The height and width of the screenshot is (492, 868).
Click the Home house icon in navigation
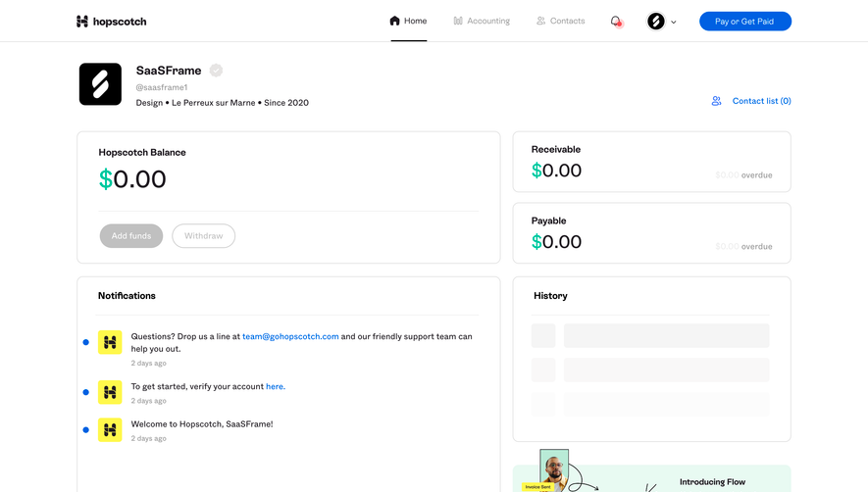[x=394, y=21]
